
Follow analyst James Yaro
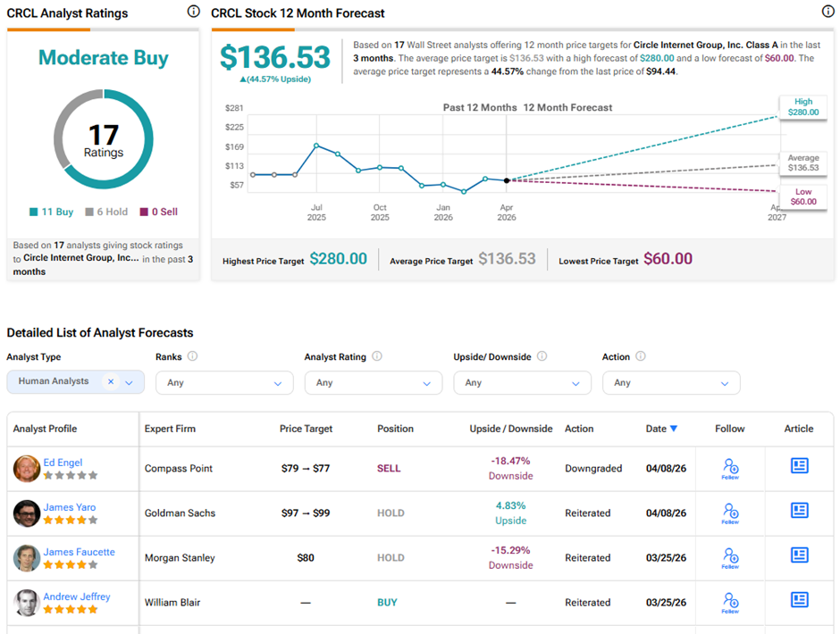tap(730, 511)
